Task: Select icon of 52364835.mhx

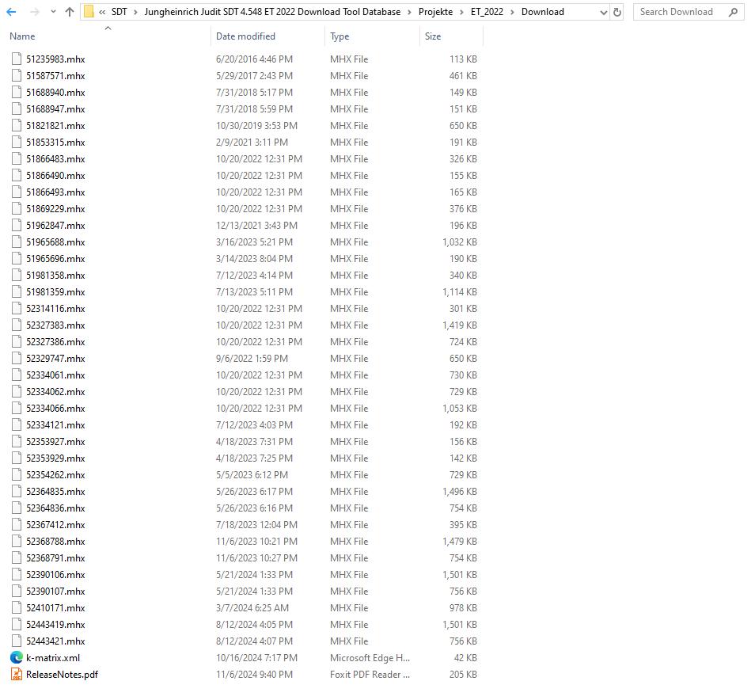Action: [17, 492]
